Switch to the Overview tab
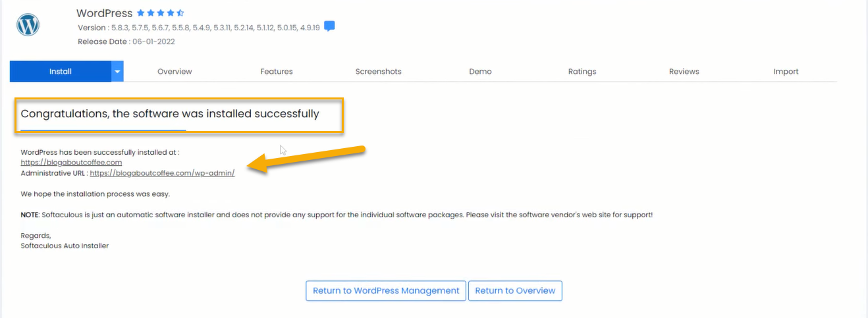 click(x=175, y=71)
